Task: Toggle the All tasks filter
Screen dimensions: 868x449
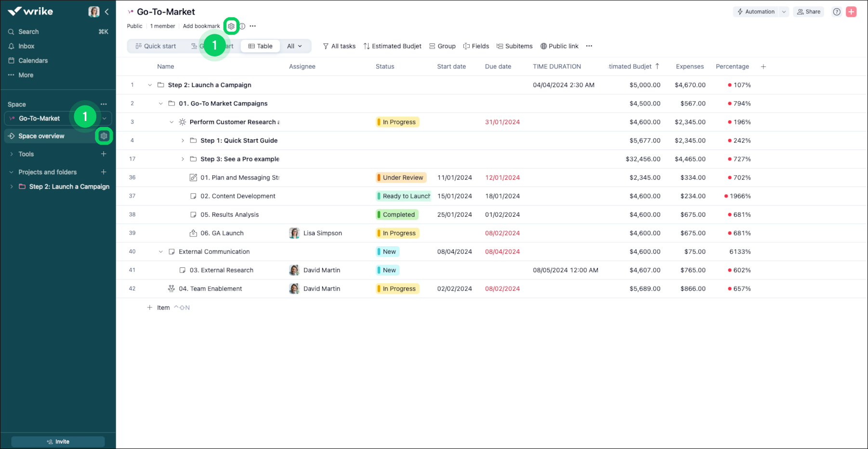Action: [x=339, y=46]
